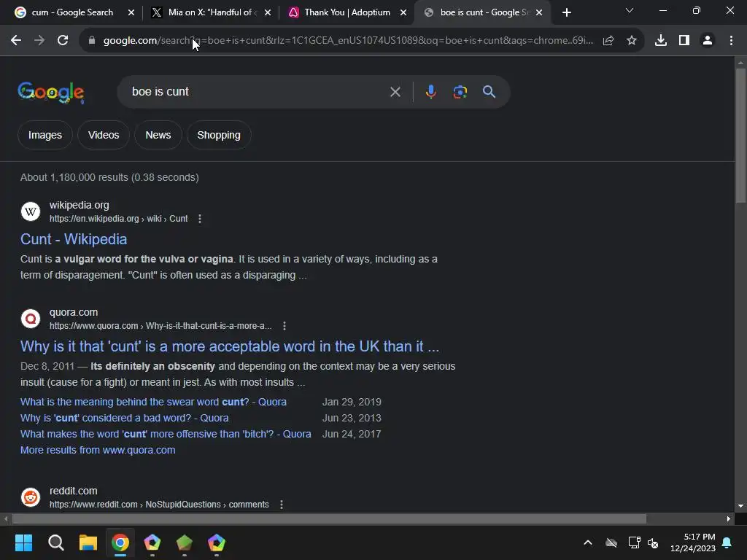The height and width of the screenshot is (560, 747).
Task: Open a new browser tab
Action: (x=566, y=12)
